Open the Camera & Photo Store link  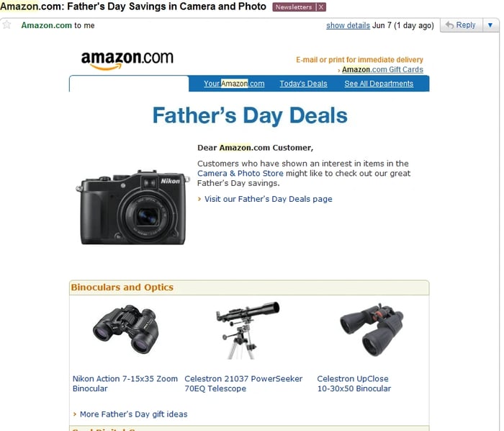point(240,174)
